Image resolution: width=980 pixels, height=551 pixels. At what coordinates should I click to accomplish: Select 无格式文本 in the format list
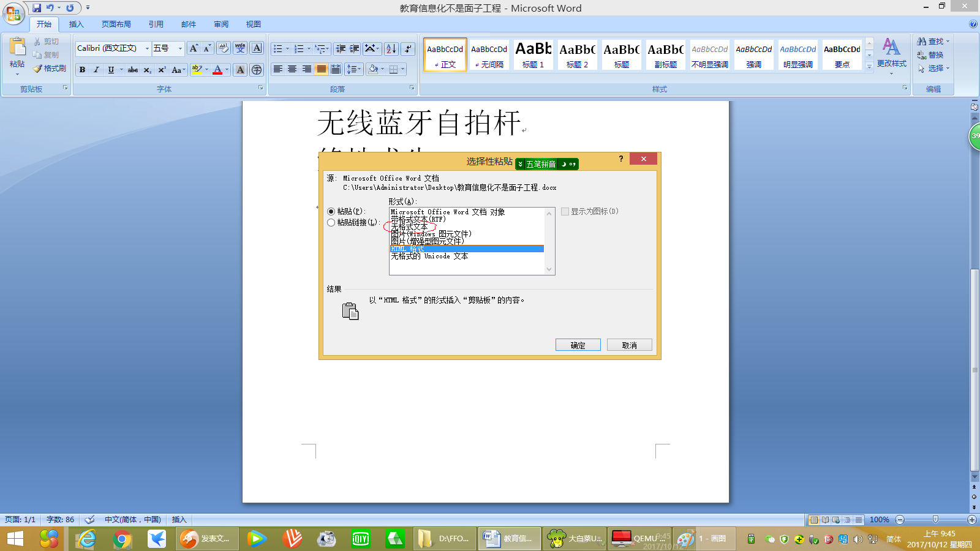pos(409,226)
